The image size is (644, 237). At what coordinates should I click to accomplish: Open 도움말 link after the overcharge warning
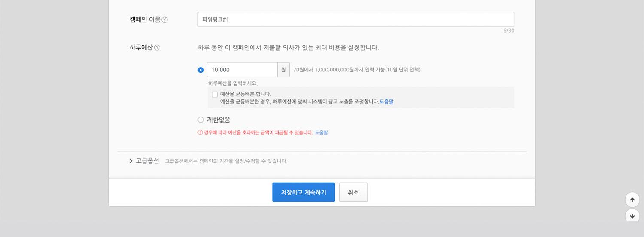pos(321,132)
